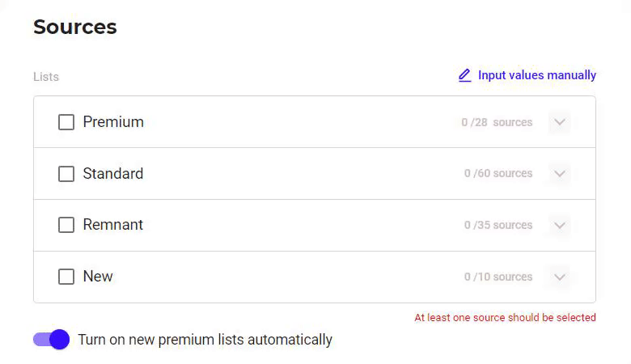Image resolution: width=631 pixels, height=364 pixels.
Task: Click the pencil edit icon
Action: [465, 75]
